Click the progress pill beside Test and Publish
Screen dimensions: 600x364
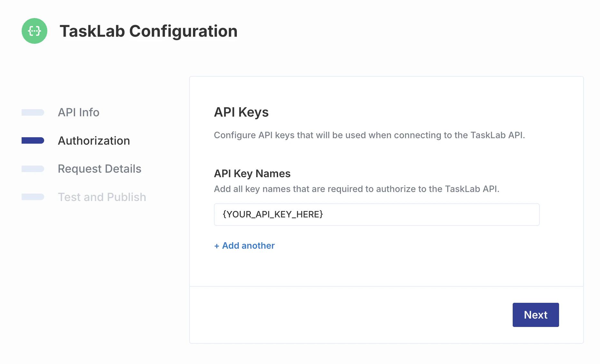(x=33, y=197)
